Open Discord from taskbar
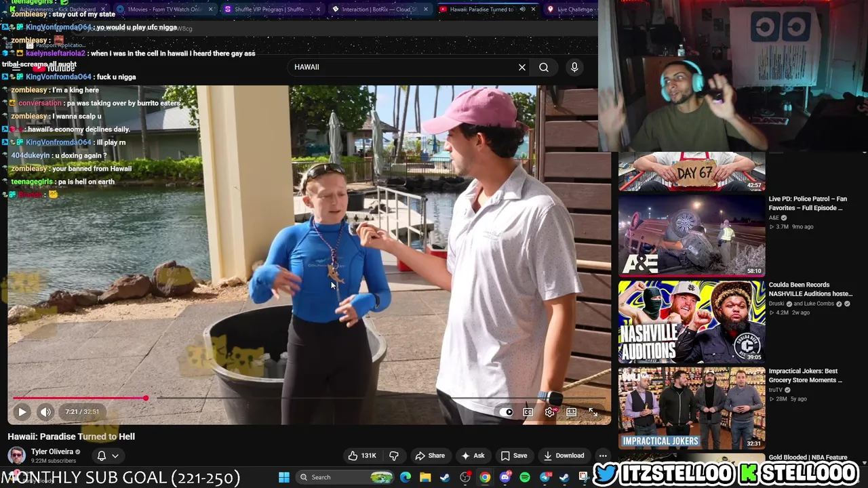 pyautogui.click(x=505, y=477)
